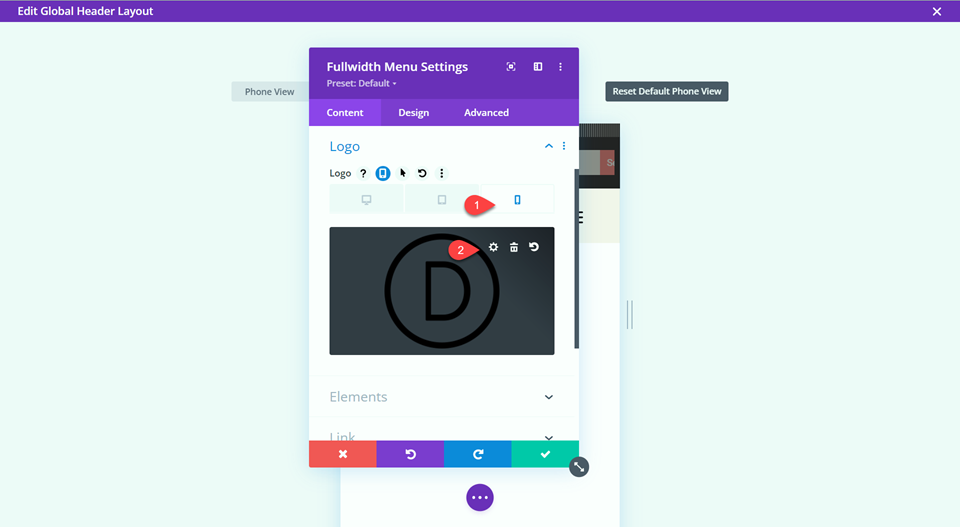Close the Edit Global Header Layout editor

click(937, 12)
